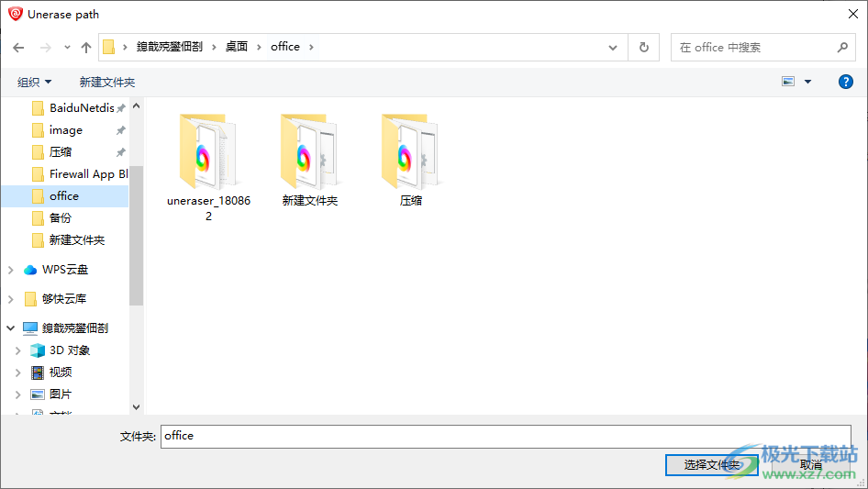Select 图片 in sidebar
Screen dimensions: 868x489
(x=60, y=395)
